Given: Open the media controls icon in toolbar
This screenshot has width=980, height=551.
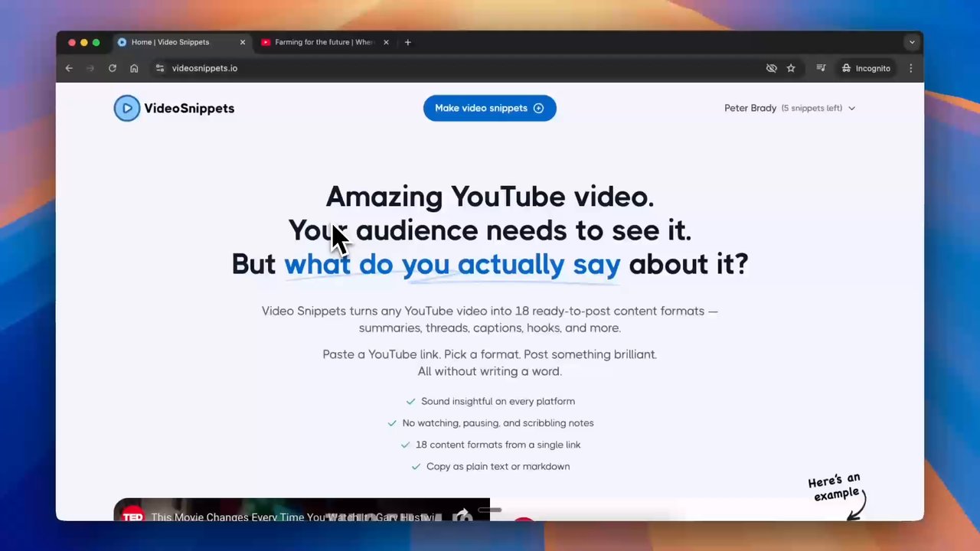Looking at the screenshot, I should point(821,68).
